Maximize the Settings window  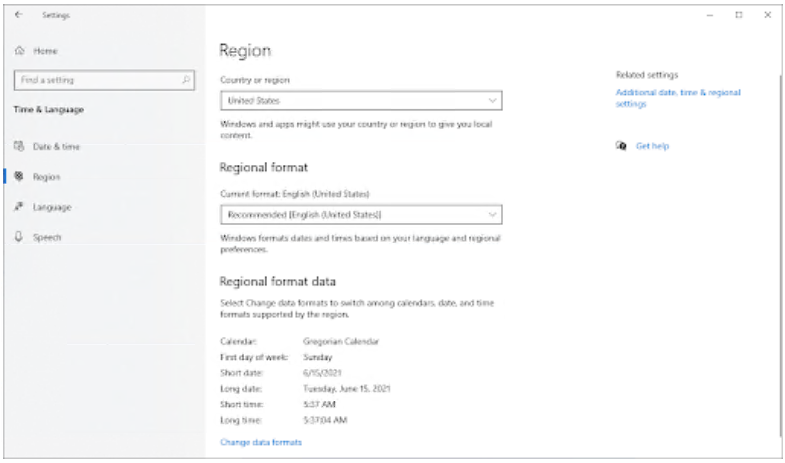click(738, 15)
